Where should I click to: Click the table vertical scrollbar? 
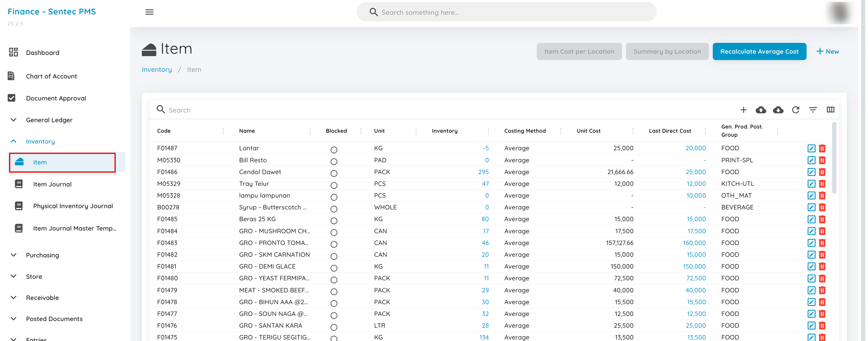click(834, 158)
